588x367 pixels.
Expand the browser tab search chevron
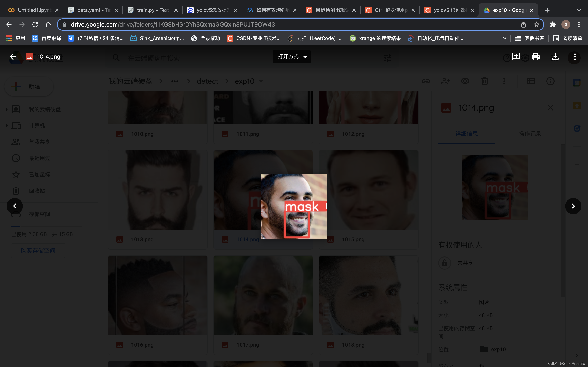(579, 10)
